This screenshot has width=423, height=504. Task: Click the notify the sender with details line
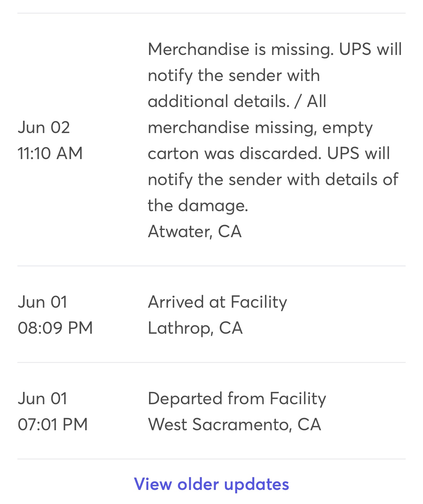tap(273, 179)
